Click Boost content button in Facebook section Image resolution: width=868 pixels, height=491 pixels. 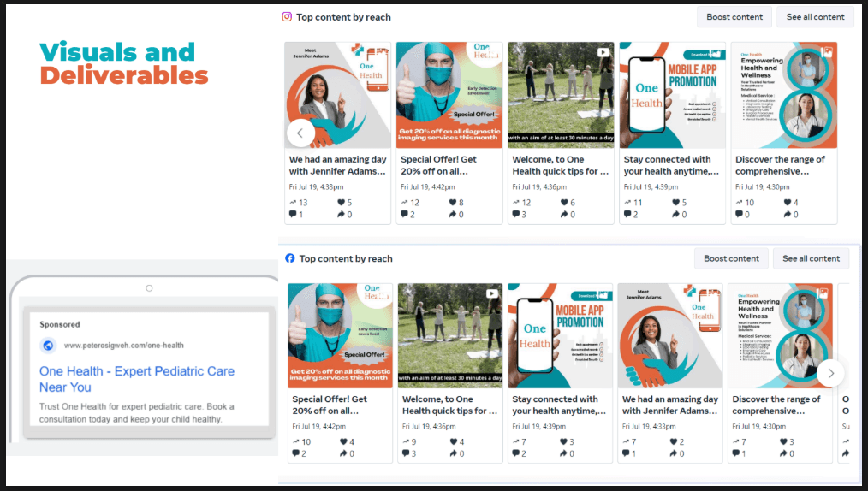[x=731, y=258]
